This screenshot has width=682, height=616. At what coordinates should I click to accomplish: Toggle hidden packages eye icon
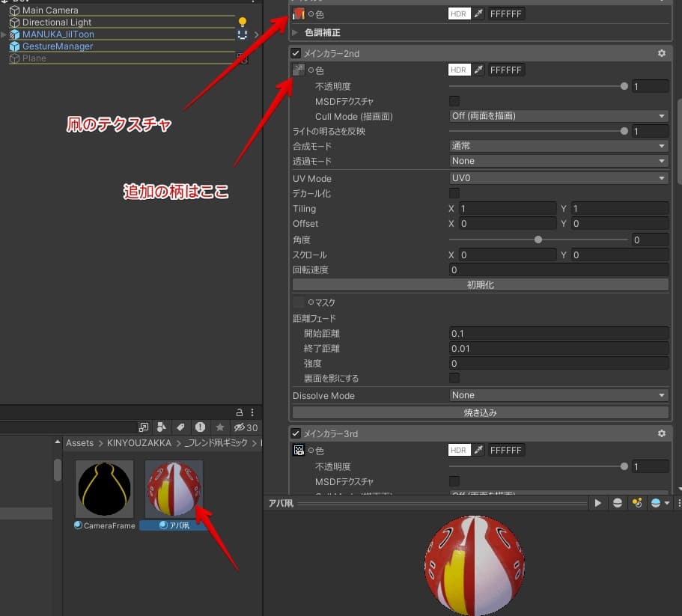click(246, 428)
